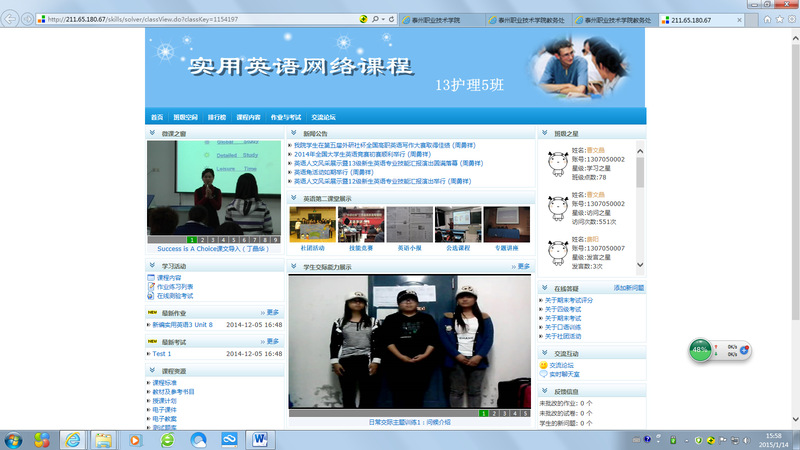This screenshot has height=450, width=800.
Task: Open Microsoft Word from the taskbar
Action: [260, 438]
